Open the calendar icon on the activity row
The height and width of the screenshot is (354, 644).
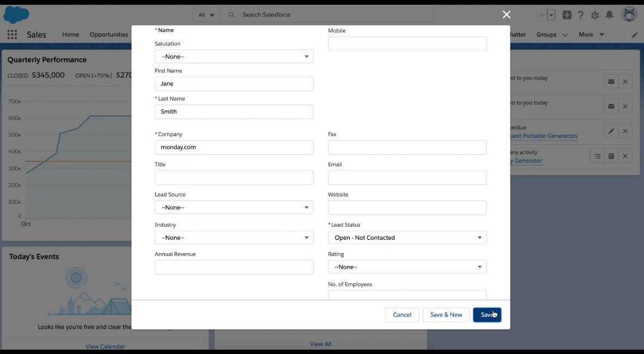pyautogui.click(x=610, y=156)
